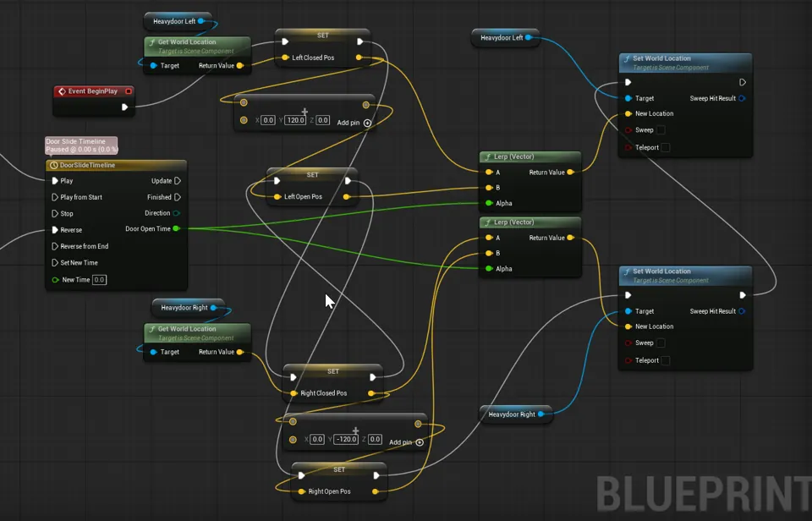Click the Y field showing -120.0

[346, 439]
